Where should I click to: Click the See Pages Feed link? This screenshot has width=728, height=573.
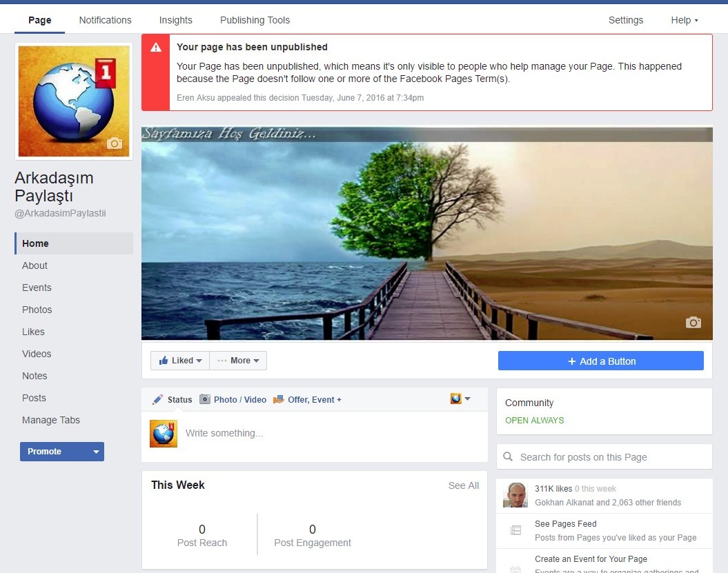click(x=566, y=524)
